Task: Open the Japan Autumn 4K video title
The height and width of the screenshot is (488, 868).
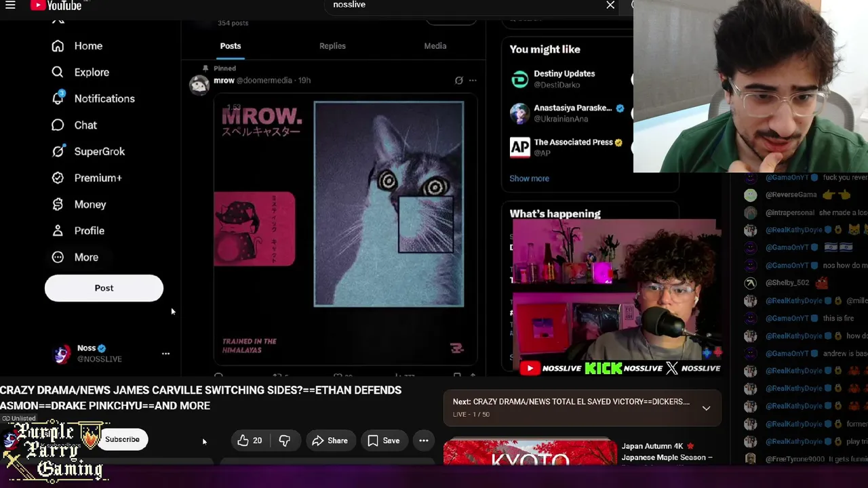Action: pos(667,452)
